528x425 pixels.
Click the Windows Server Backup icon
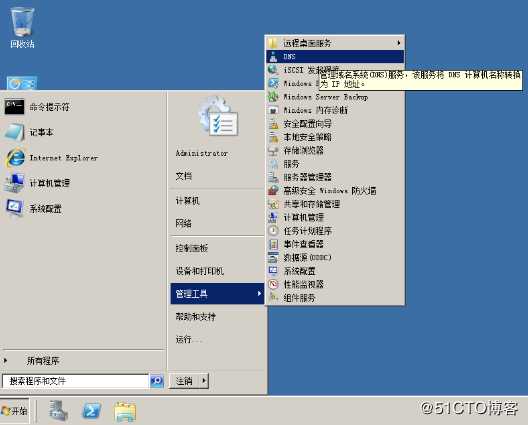(x=273, y=97)
